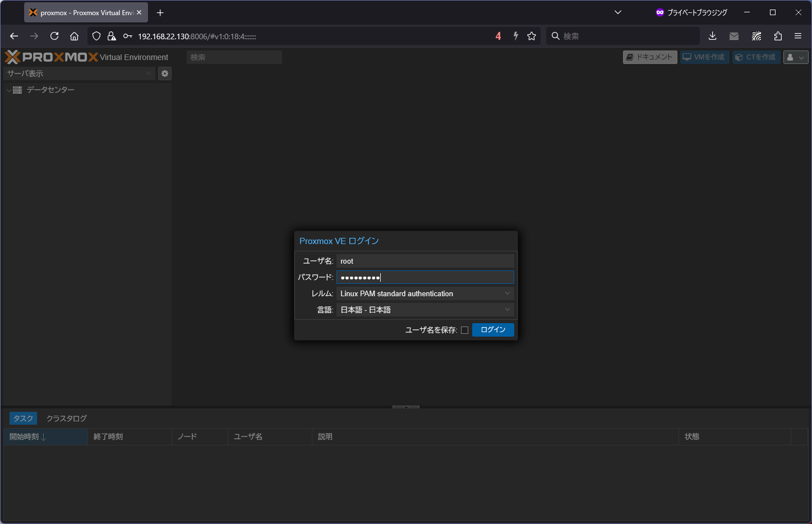Open the ドキュメント documentation button

point(650,57)
